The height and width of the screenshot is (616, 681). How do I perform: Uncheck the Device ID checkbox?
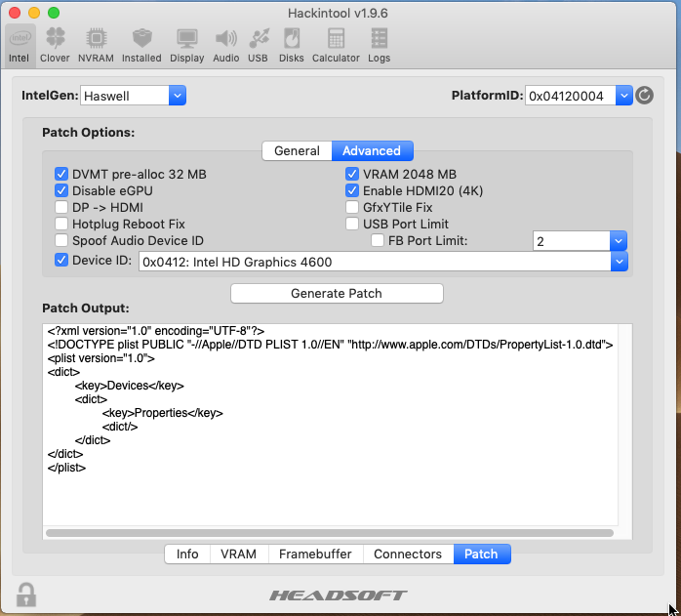tap(61, 260)
